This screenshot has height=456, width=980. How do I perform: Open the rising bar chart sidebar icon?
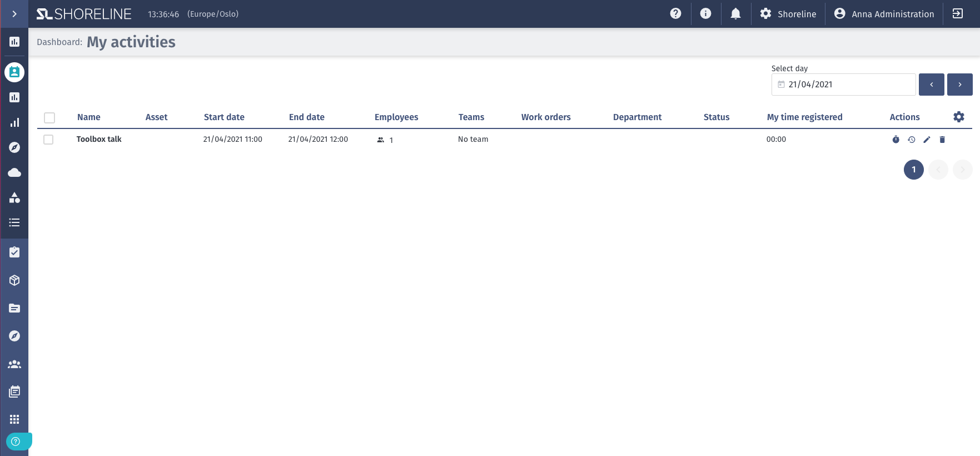click(14, 122)
